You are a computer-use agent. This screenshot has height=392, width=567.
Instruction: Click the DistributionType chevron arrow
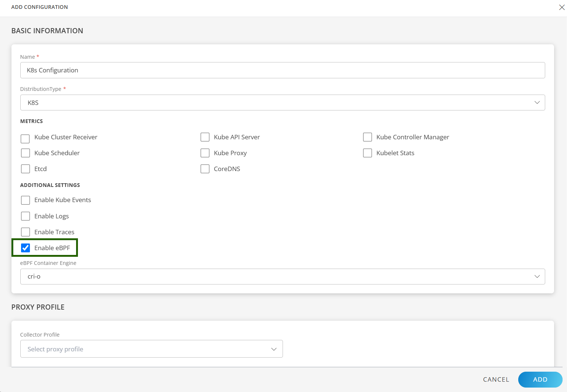pos(537,103)
